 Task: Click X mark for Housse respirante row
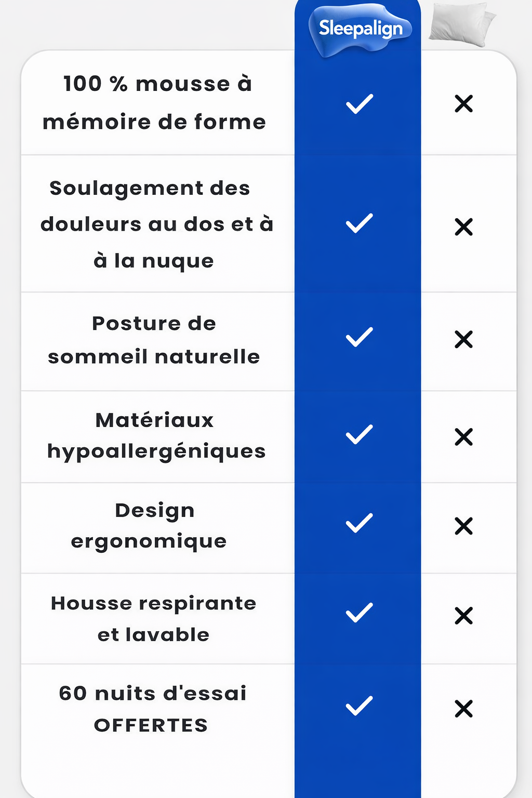coord(463,616)
